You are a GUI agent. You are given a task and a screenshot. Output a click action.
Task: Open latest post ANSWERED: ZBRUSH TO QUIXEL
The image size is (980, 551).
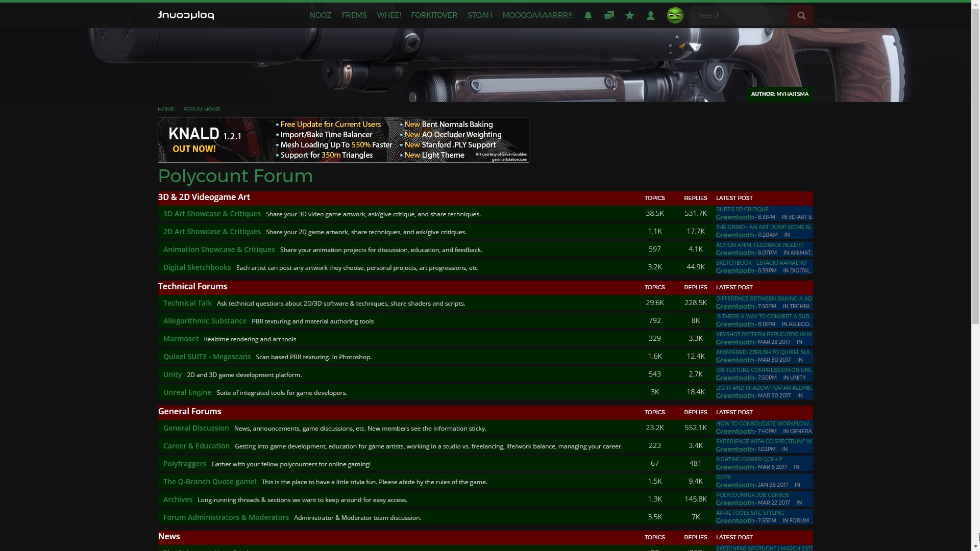(x=764, y=353)
